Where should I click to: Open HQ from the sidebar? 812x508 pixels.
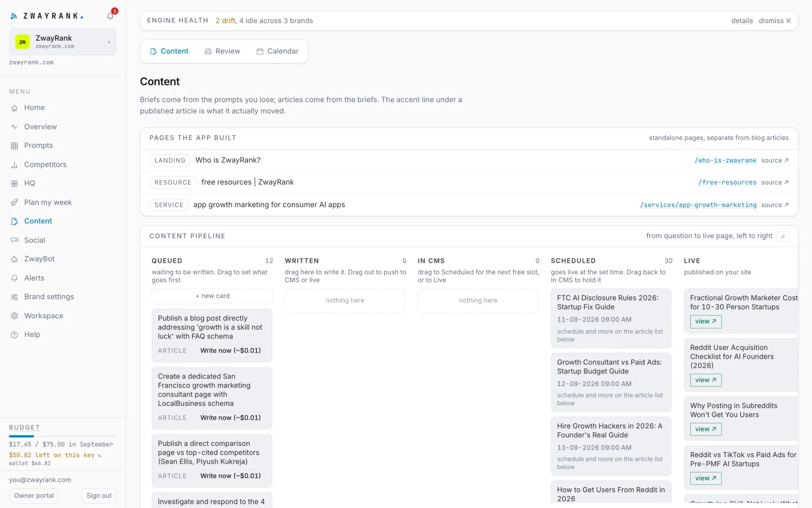[x=30, y=183]
